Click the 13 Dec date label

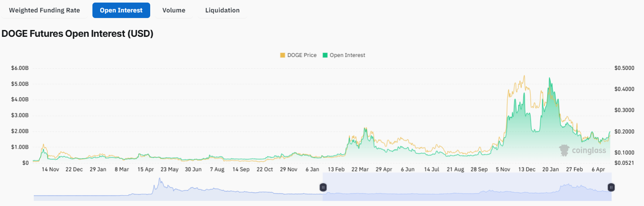(527, 170)
